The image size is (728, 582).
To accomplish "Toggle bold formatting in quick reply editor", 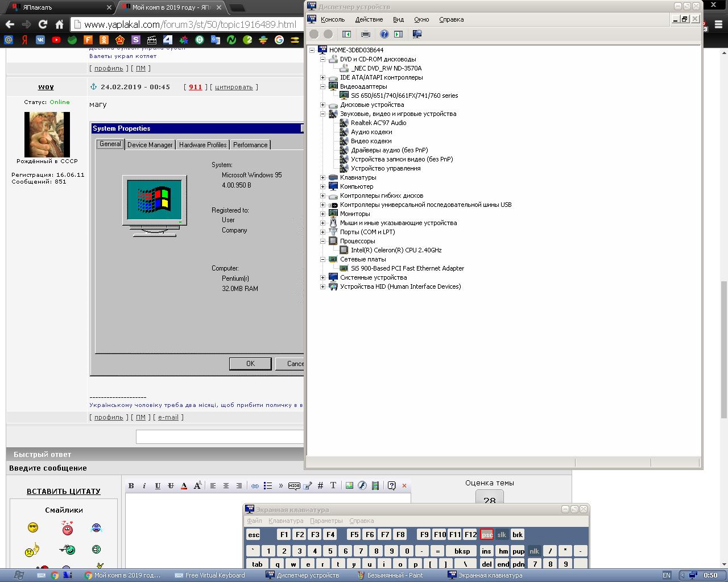I will click(x=131, y=485).
